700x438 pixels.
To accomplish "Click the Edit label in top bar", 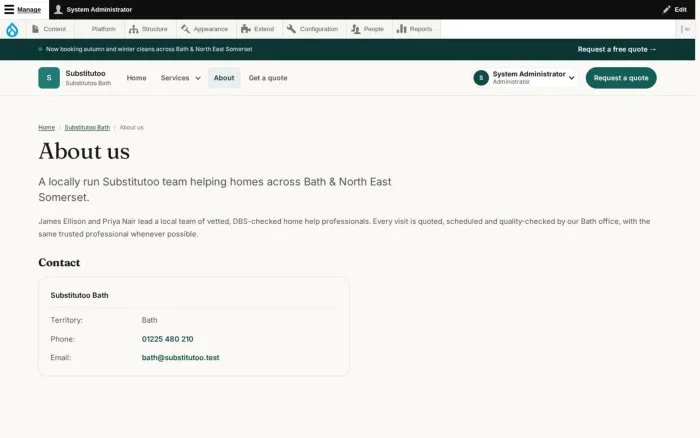I will pyautogui.click(x=680, y=9).
